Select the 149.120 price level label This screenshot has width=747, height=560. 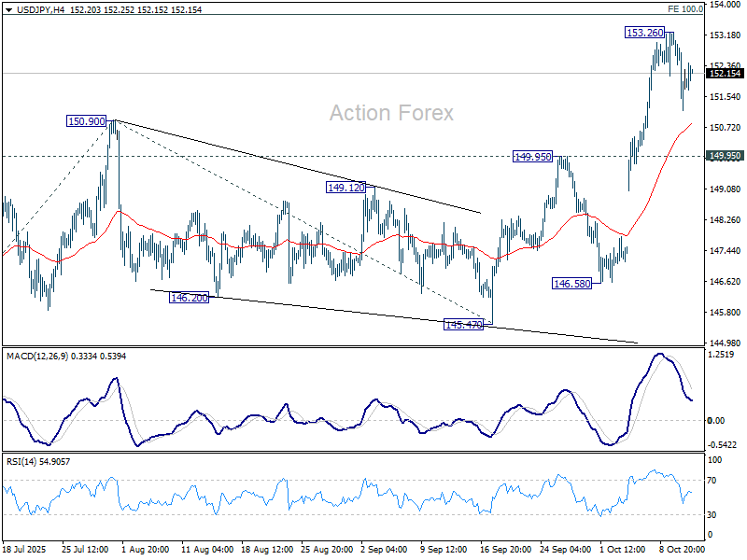pyautogui.click(x=345, y=188)
